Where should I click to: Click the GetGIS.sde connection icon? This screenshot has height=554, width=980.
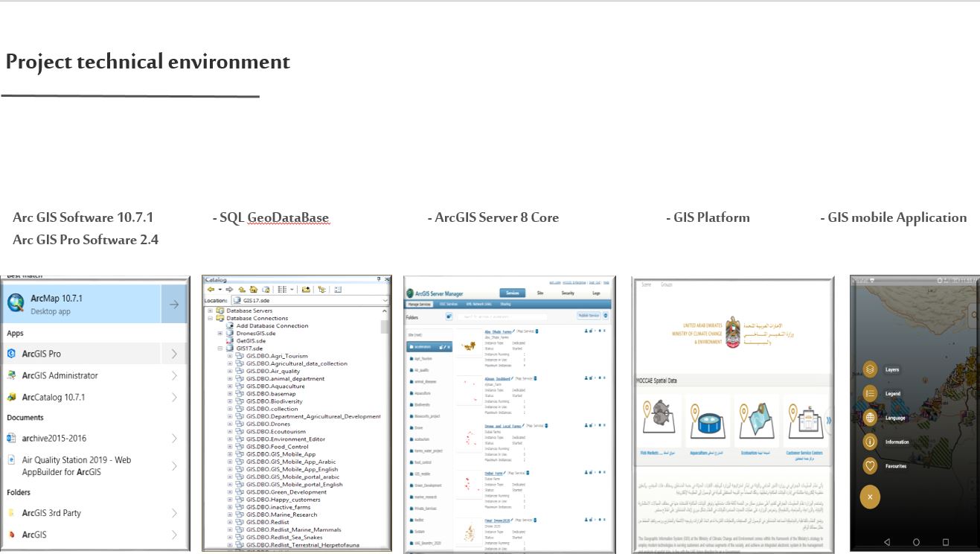pyautogui.click(x=230, y=341)
